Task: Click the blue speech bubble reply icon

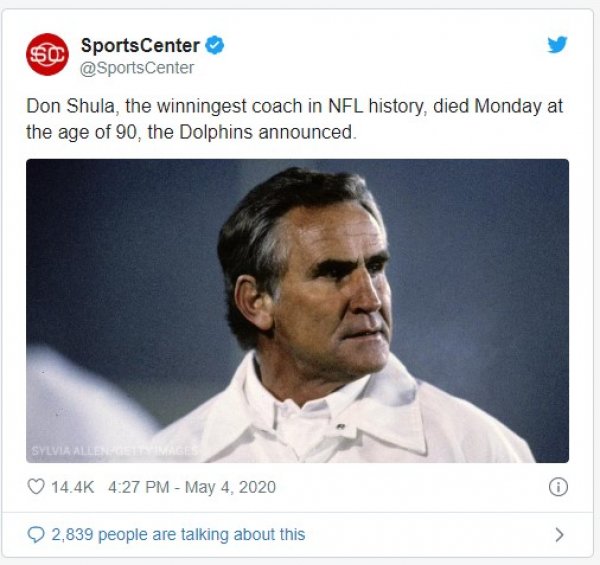Action: pos(36,535)
